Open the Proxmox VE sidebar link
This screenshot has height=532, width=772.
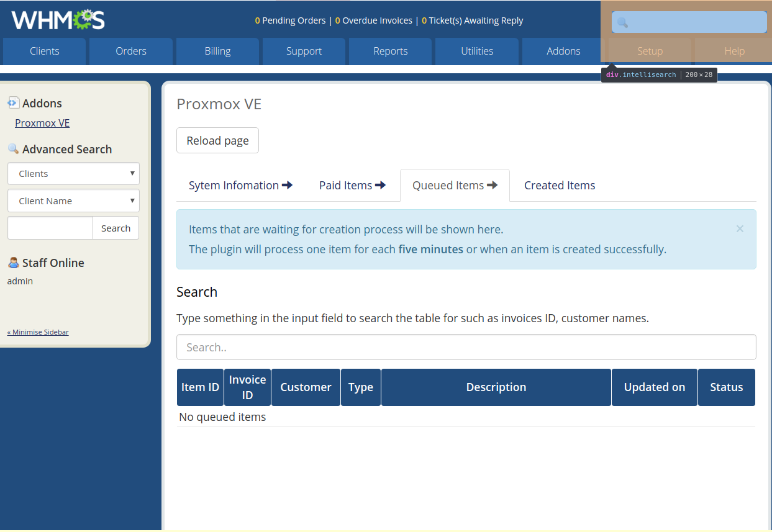tap(42, 123)
